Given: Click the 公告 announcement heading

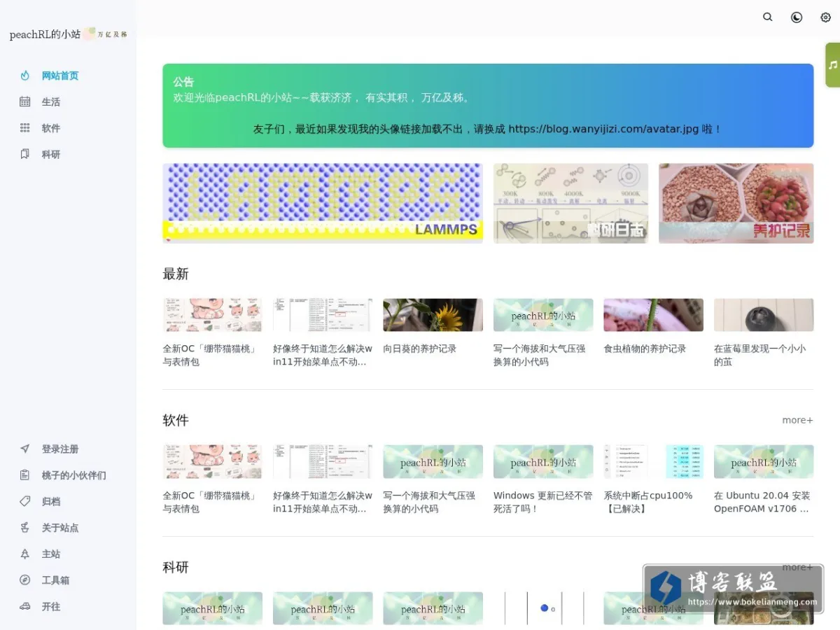Looking at the screenshot, I should coord(183,81).
